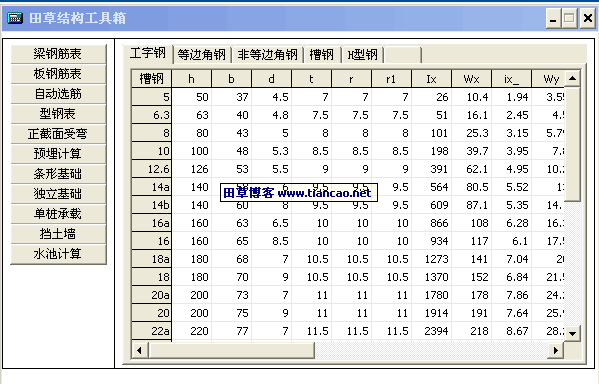Click Ix value 2394 in row 22a

click(432, 331)
